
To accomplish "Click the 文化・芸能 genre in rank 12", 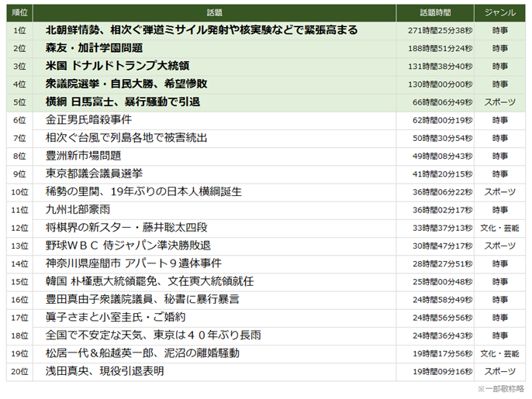I will 500,228.
